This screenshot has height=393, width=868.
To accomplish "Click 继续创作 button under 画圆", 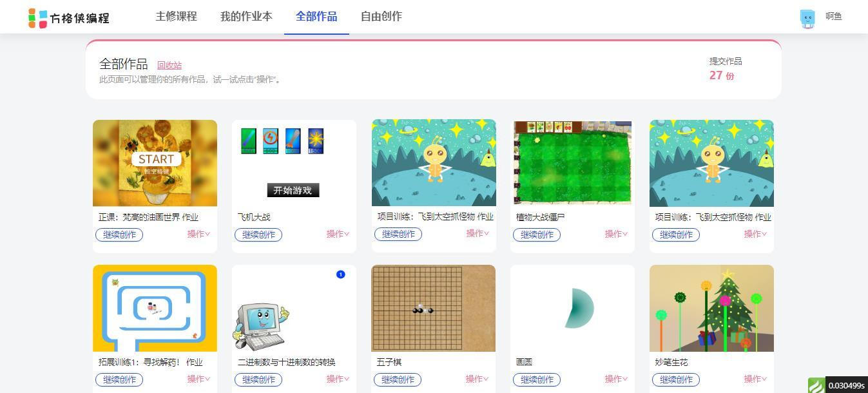I will click(x=537, y=379).
